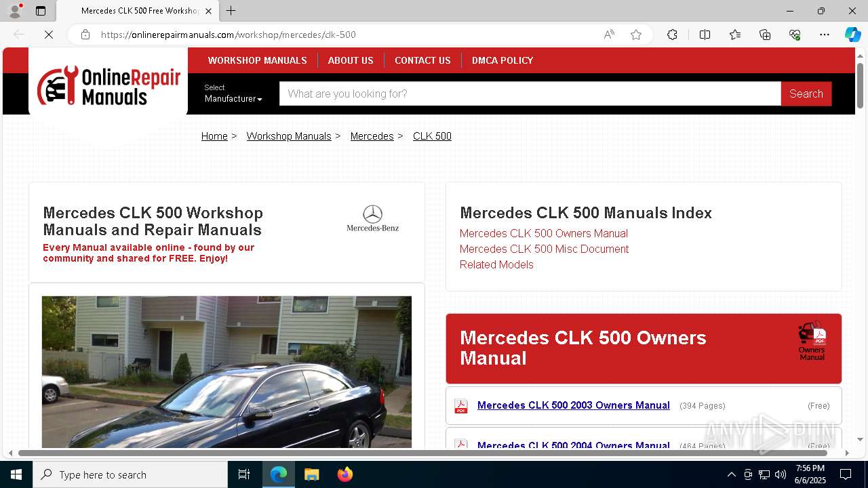Jump to Mercedes CLK 500 Misc Document link
The height and width of the screenshot is (488, 868).
(x=544, y=249)
